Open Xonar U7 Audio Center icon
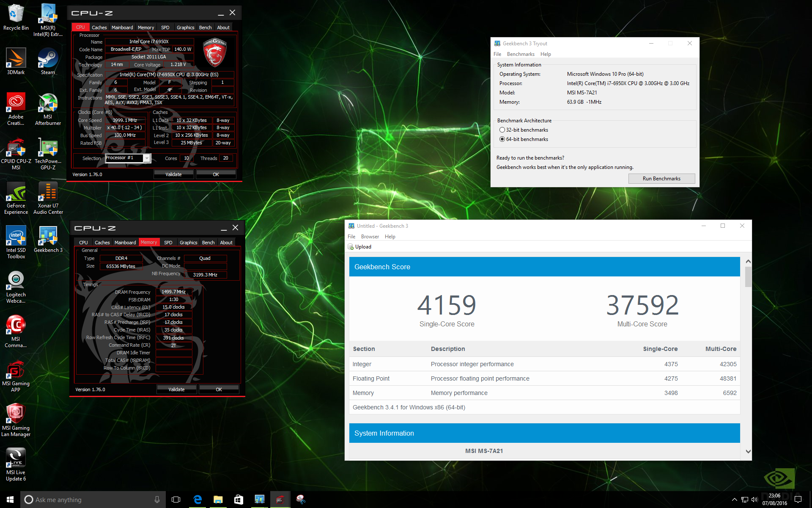The image size is (812, 508). [48, 198]
